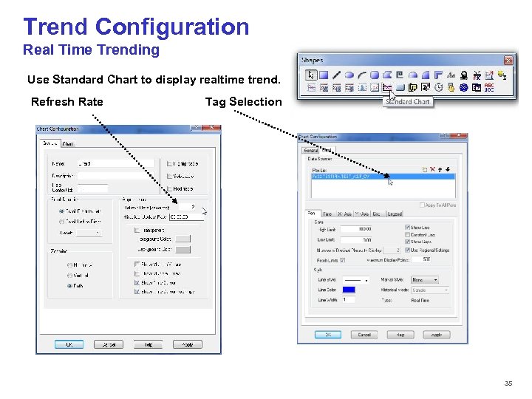Select the Both zooming radio button
The width and height of the screenshot is (532, 399).
(70, 286)
